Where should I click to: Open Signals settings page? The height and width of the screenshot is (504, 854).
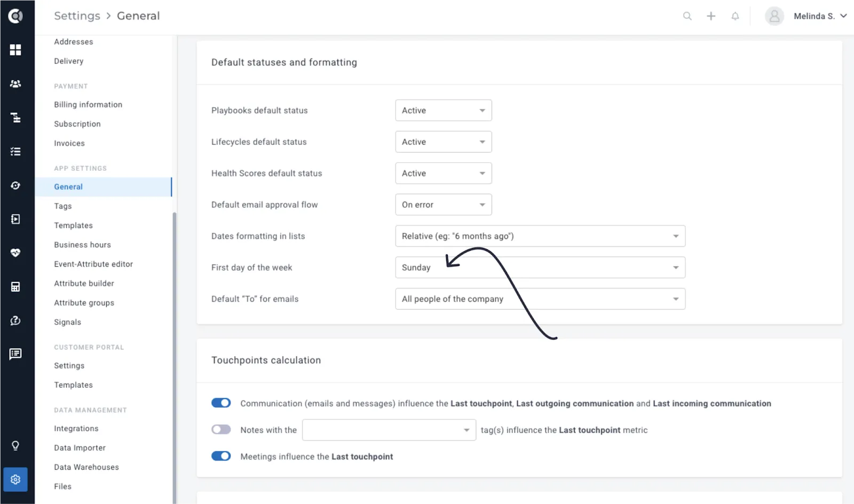pos(68,322)
